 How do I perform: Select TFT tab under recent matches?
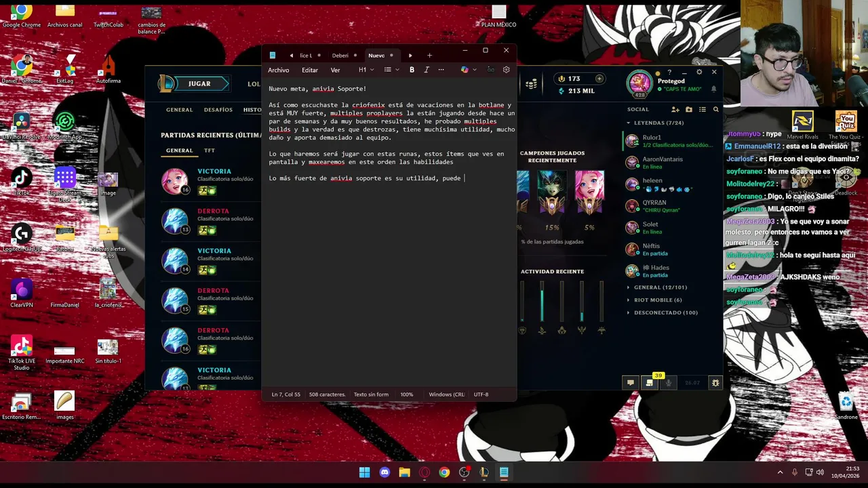[x=210, y=150]
